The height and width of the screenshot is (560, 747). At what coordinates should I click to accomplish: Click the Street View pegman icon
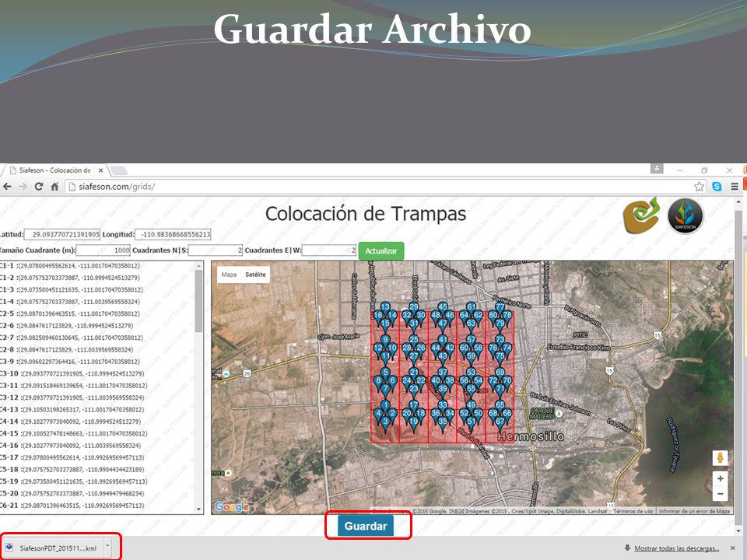point(721,457)
